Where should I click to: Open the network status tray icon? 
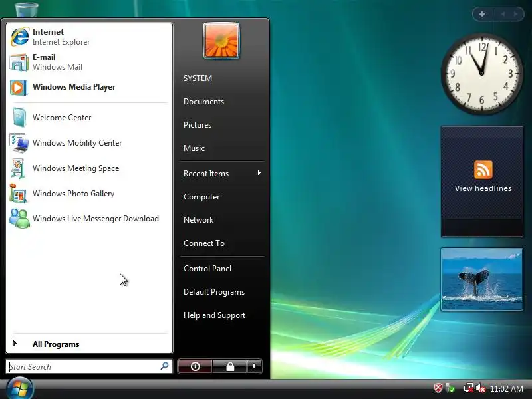point(468,388)
